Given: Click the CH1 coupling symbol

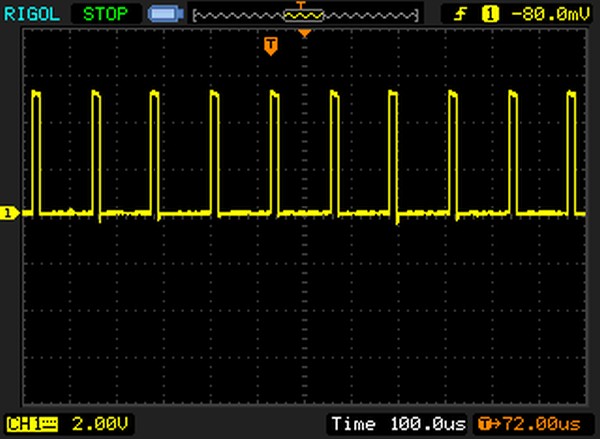Looking at the screenshot, I should (46, 424).
